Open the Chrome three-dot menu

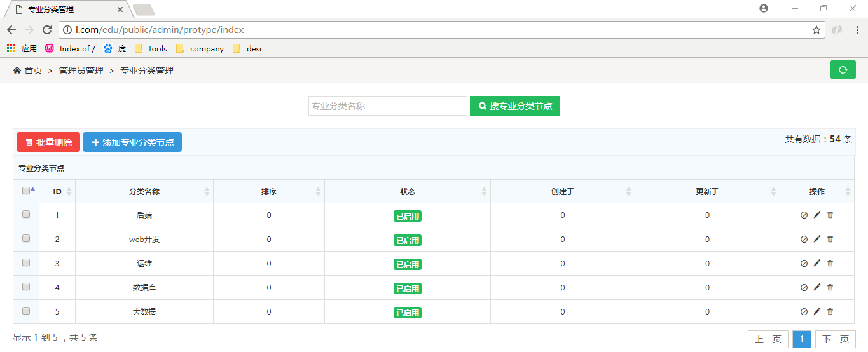pos(857,30)
